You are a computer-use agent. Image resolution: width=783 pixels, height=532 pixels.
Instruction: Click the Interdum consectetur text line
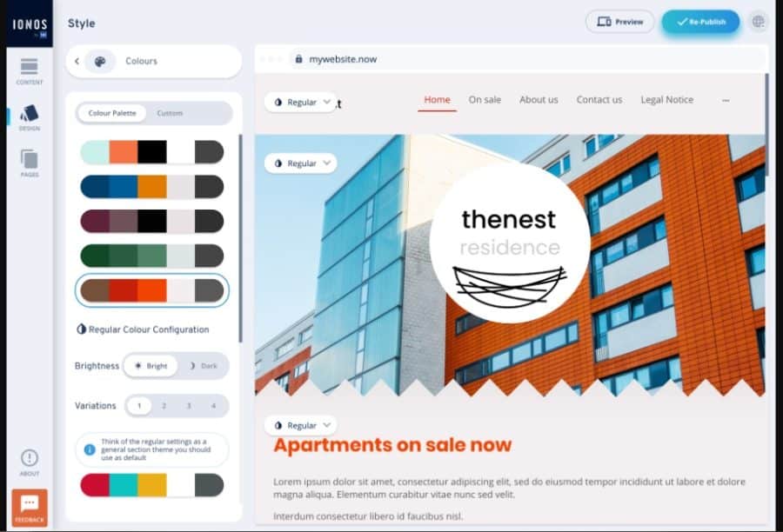(x=368, y=516)
